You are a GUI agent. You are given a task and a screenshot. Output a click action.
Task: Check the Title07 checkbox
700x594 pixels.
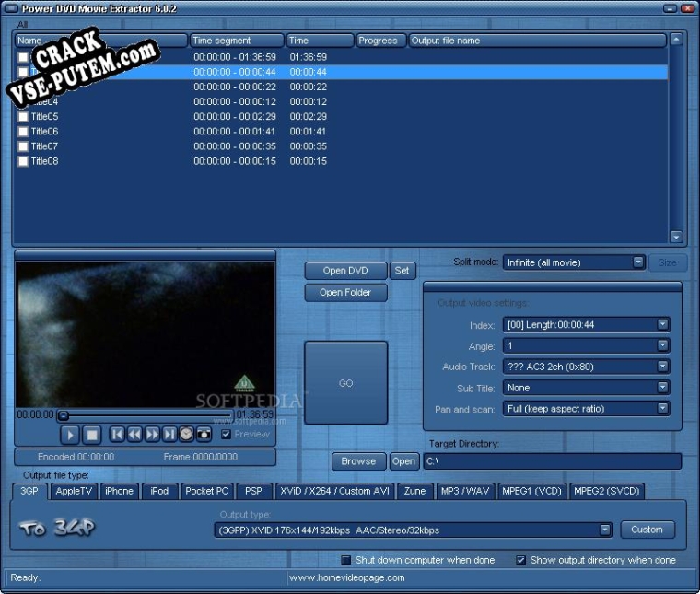23,146
